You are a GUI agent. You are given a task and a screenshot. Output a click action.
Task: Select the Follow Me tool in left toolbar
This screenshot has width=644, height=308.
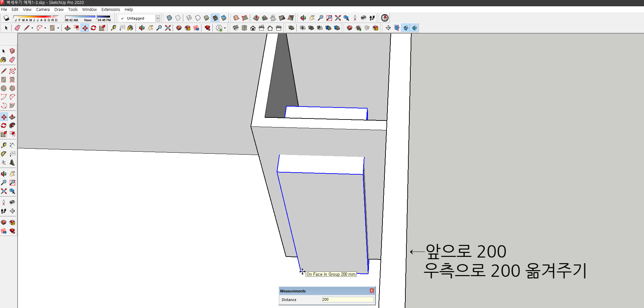click(12, 125)
